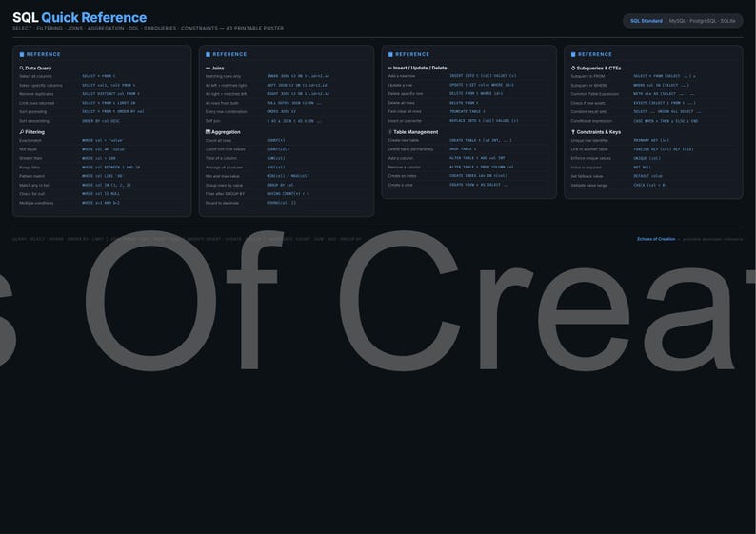Click the 'Multiple conditions' row label
This screenshot has height=534, width=756.
(x=36, y=203)
